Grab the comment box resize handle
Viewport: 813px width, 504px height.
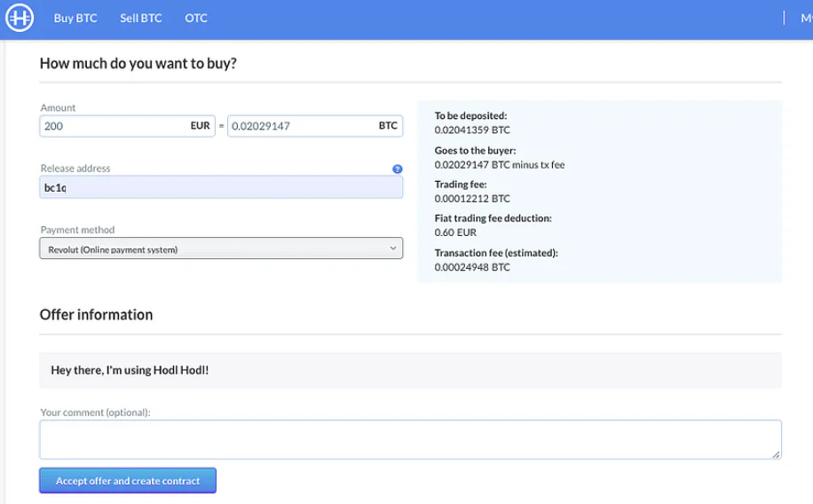(776, 454)
